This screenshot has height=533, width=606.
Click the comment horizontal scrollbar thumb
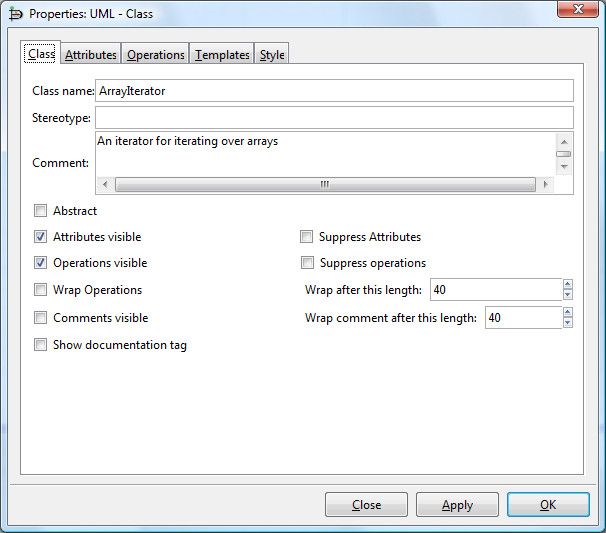coord(325,184)
